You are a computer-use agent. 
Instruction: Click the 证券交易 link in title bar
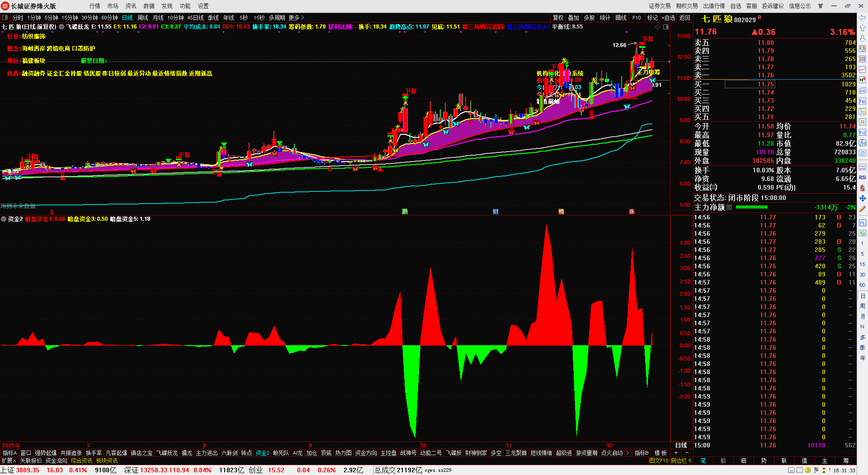660,6
